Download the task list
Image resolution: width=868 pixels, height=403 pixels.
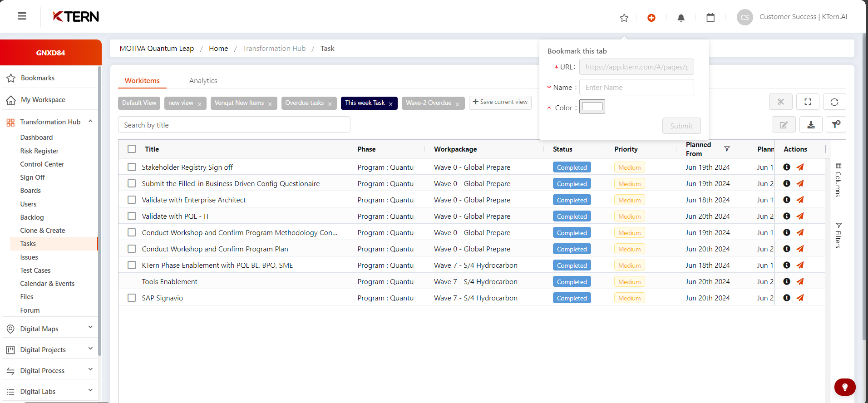[x=811, y=125]
